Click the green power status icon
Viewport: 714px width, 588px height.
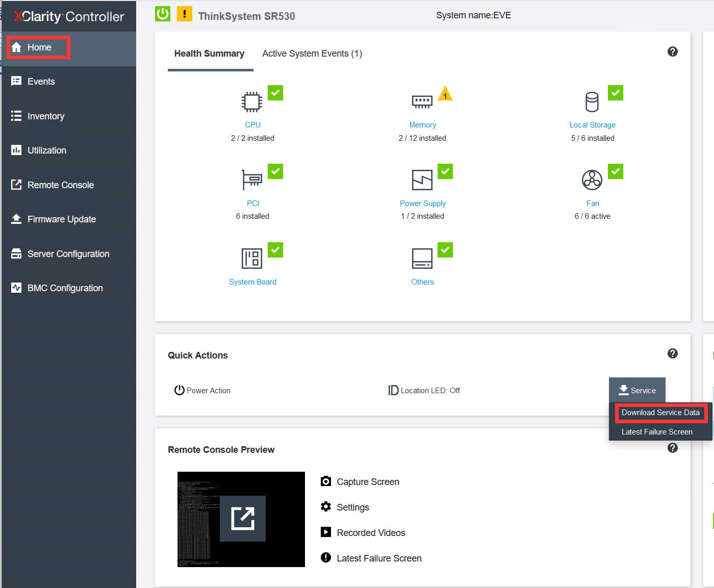point(163,14)
